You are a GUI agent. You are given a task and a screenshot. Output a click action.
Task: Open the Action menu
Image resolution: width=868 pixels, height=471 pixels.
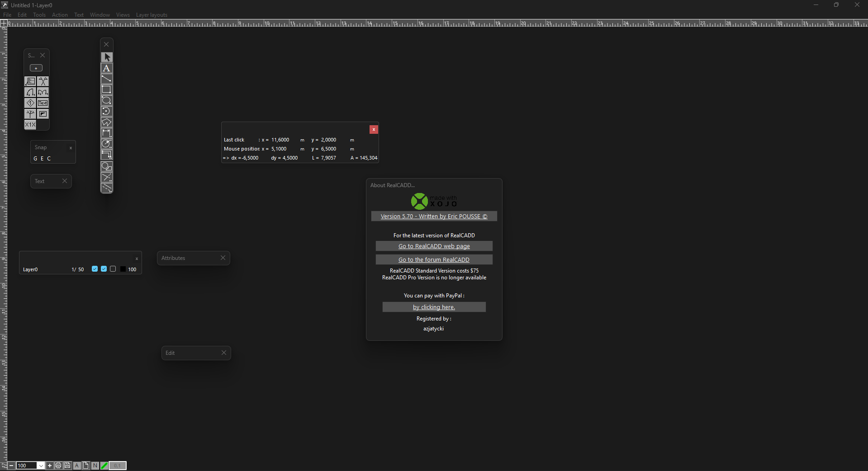coord(60,15)
